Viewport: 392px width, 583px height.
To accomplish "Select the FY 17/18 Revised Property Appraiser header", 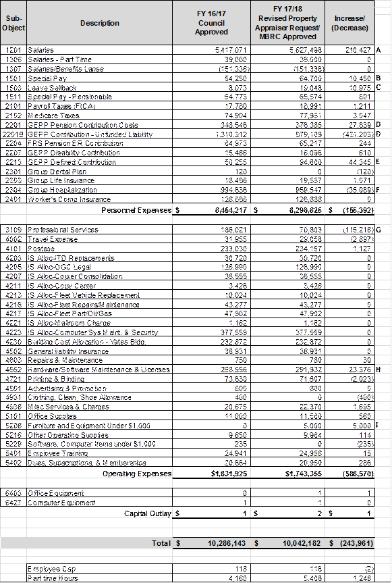I will 287,23.
